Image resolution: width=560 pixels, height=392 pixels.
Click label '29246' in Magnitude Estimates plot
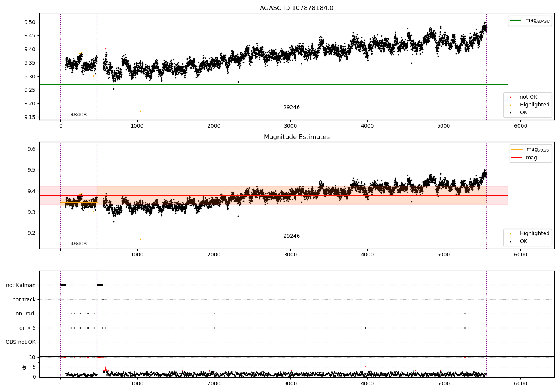click(292, 236)
